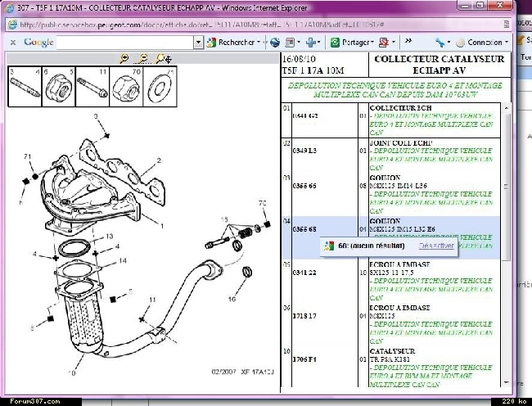The width and height of the screenshot is (532, 406).
Task: Click part reference 1706 F1
Action: 304,359
